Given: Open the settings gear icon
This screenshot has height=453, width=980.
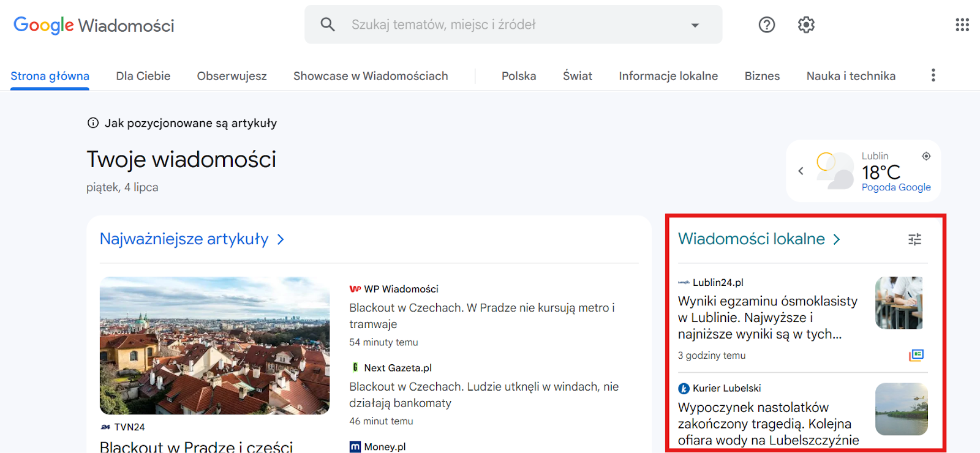Looking at the screenshot, I should [806, 24].
